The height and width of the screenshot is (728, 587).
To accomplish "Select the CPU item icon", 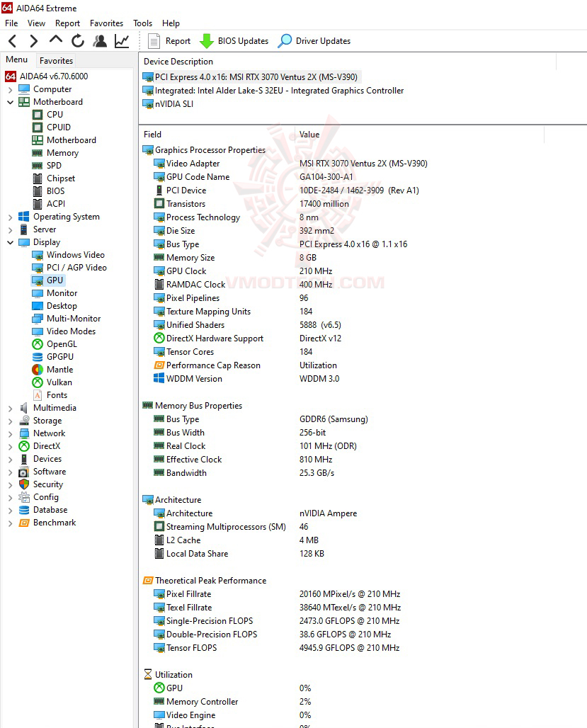I will tap(38, 114).
